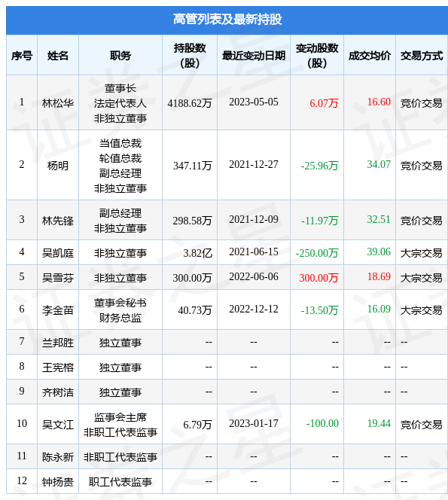Select the 交易方式 column header

click(421, 56)
